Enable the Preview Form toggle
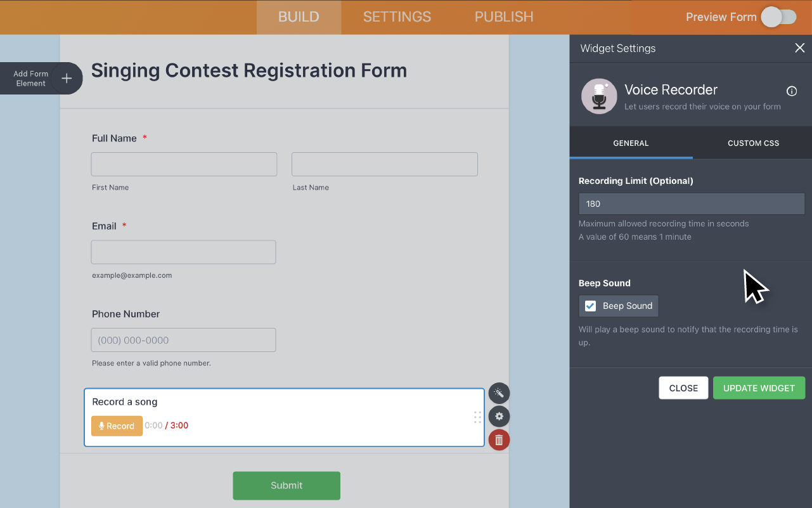Screen dimensions: 812x508 click(779, 17)
